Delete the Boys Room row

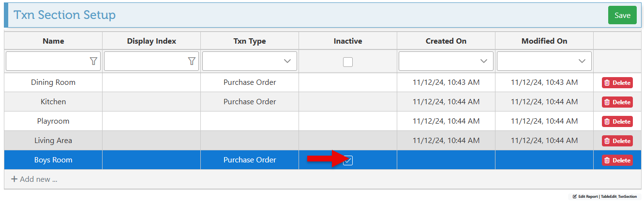click(617, 160)
